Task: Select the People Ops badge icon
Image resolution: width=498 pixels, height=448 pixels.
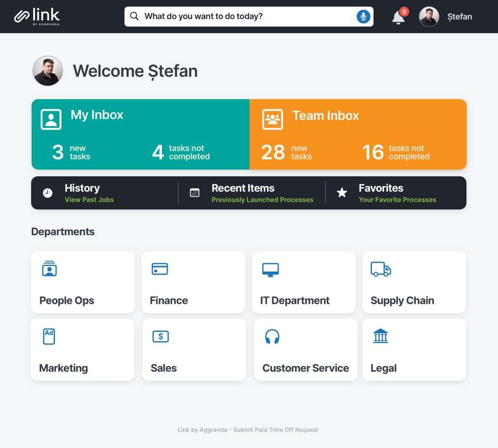Action: 48,268
